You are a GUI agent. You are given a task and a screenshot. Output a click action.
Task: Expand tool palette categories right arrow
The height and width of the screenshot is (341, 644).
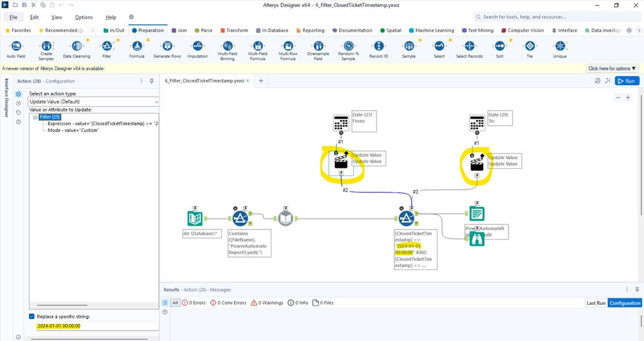pyautogui.click(x=639, y=30)
